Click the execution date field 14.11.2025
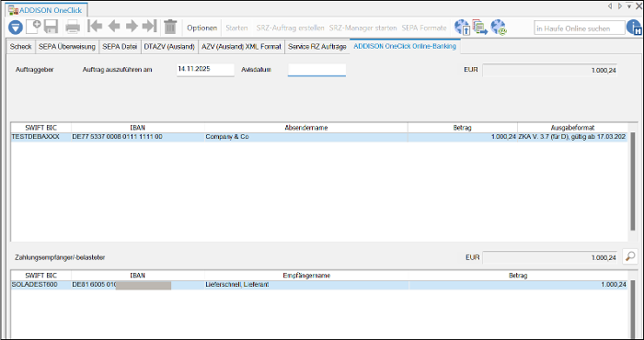Viewport: 644px width, 340px height. [205, 69]
